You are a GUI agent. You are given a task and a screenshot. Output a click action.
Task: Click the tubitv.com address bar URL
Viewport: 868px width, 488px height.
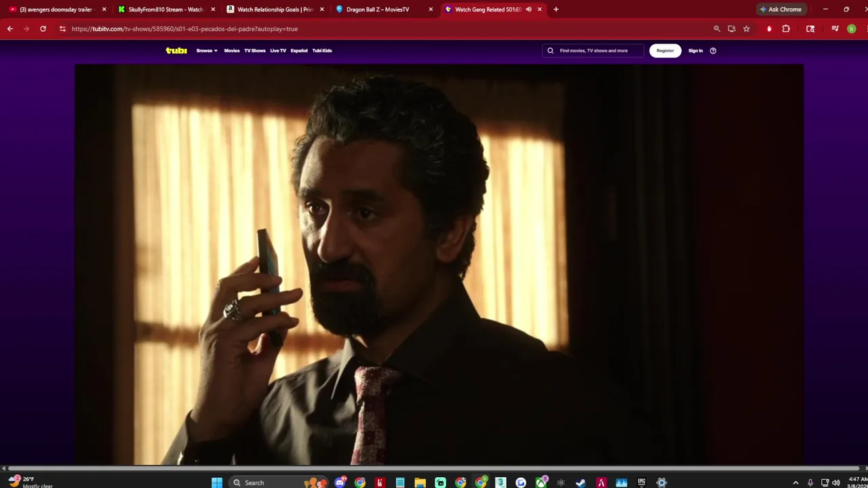tap(184, 28)
